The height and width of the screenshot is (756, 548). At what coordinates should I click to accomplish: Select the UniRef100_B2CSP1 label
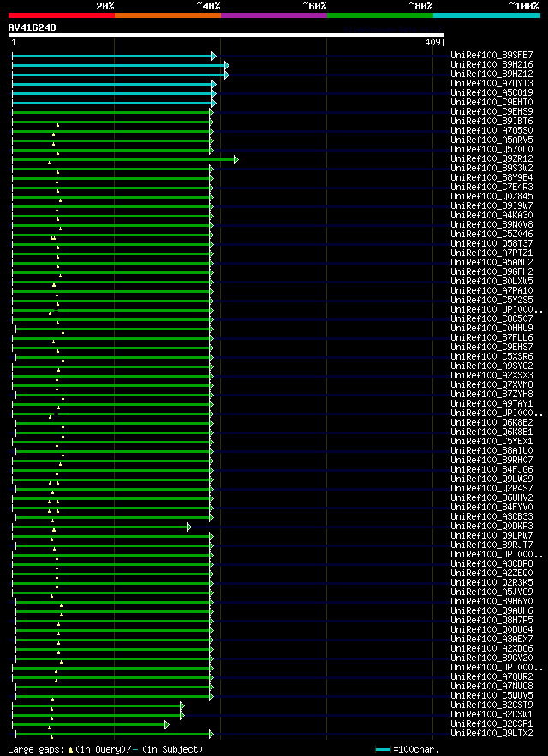point(491,723)
